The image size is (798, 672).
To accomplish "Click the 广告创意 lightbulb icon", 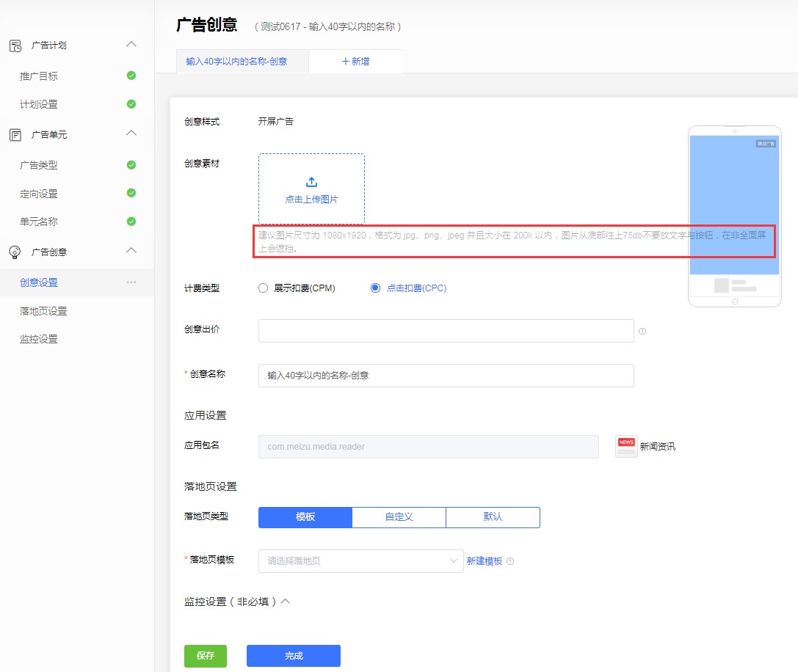I will 14,252.
